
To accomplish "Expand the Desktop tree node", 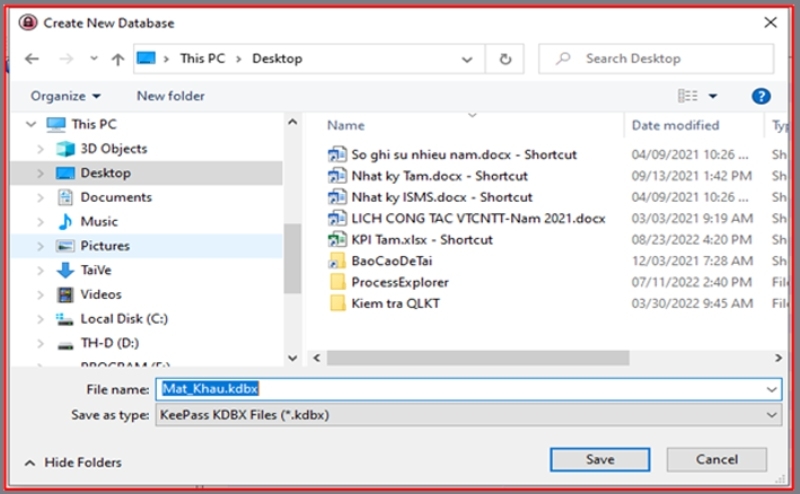I will [x=40, y=174].
